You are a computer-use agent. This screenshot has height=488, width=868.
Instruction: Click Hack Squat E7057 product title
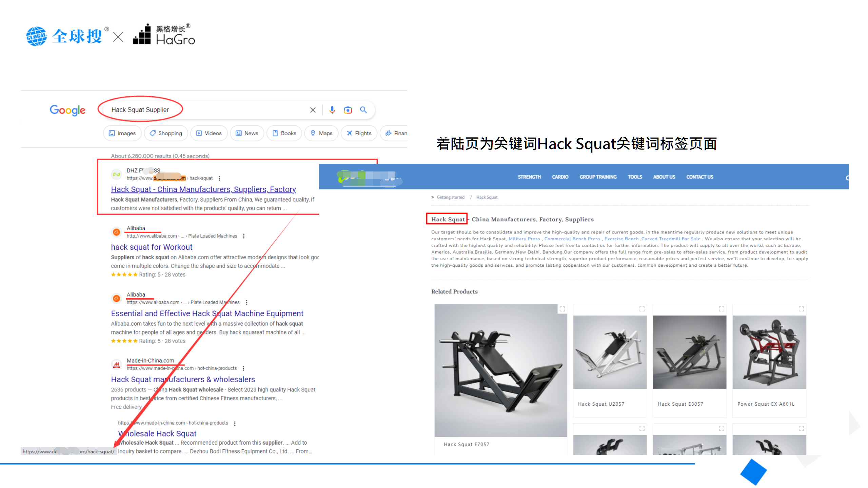467,444
